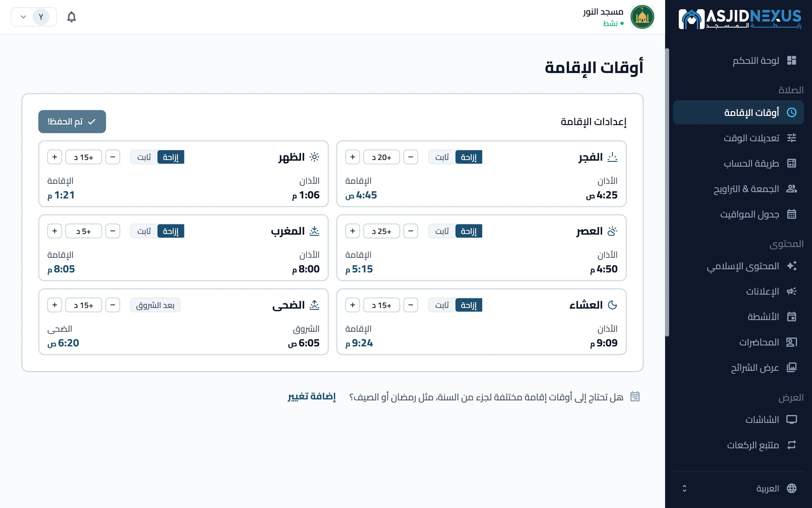The height and width of the screenshot is (508, 812).
Task: Open the notifications bell
Action: [71, 17]
